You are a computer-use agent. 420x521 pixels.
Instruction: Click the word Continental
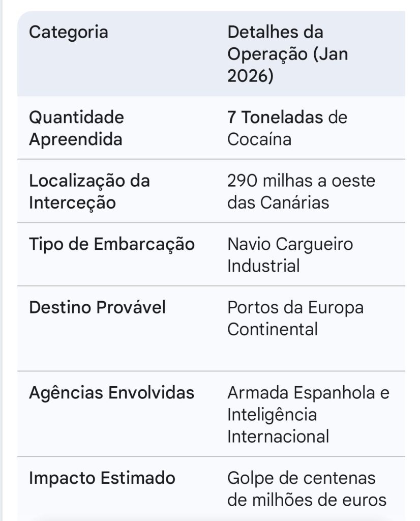click(273, 329)
